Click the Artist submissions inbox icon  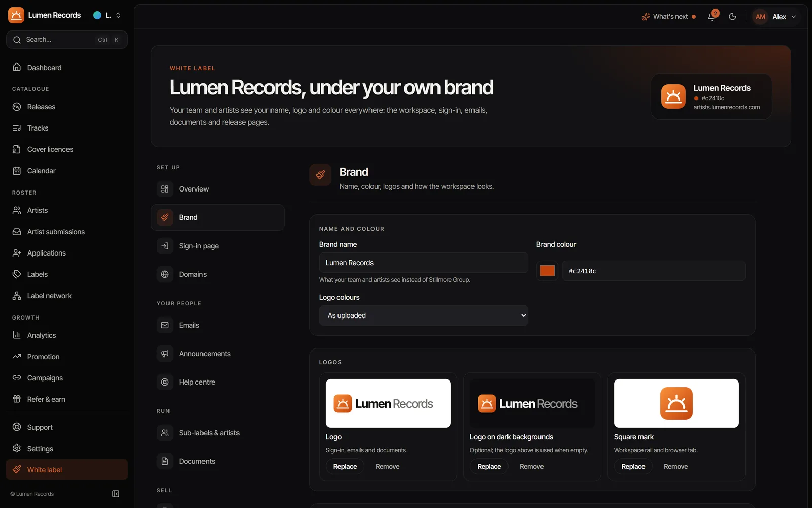(17, 232)
